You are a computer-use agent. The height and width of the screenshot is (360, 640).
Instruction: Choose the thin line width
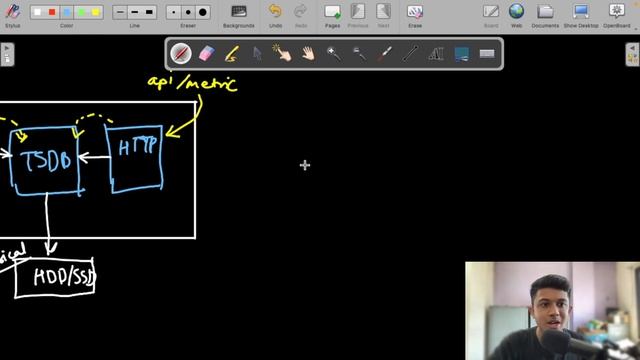[120, 12]
